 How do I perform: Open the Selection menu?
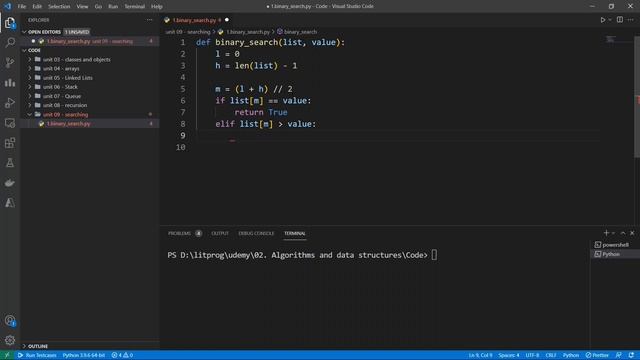click(x=59, y=7)
